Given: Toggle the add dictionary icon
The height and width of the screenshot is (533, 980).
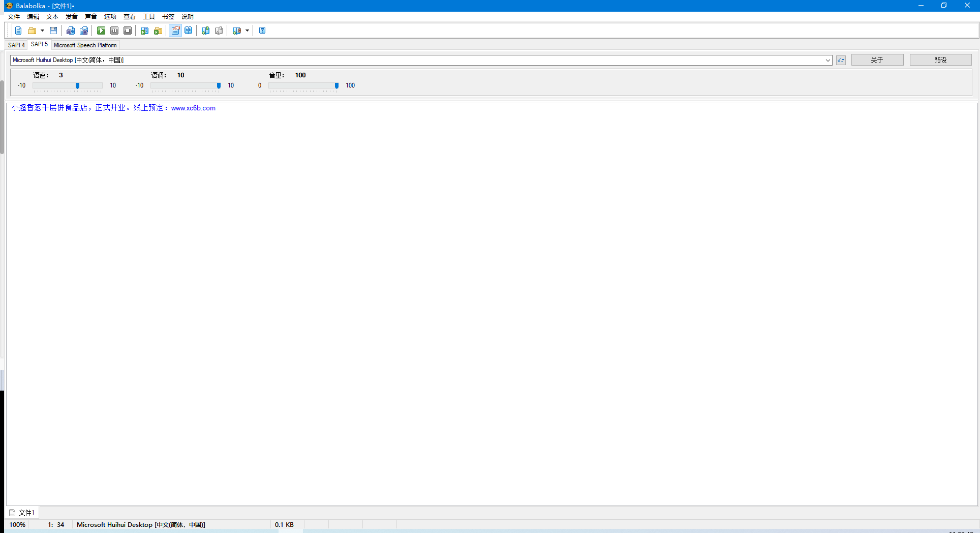Looking at the screenshot, I should pyautogui.click(x=205, y=31).
